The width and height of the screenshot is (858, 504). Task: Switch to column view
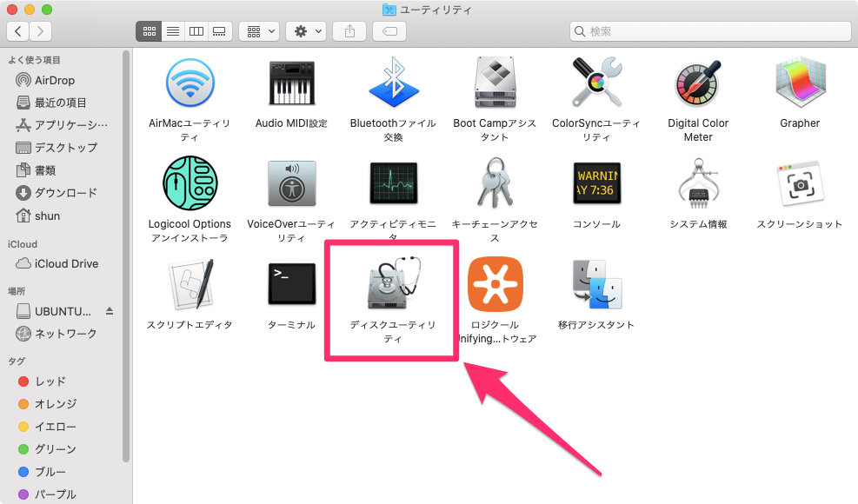[196, 31]
